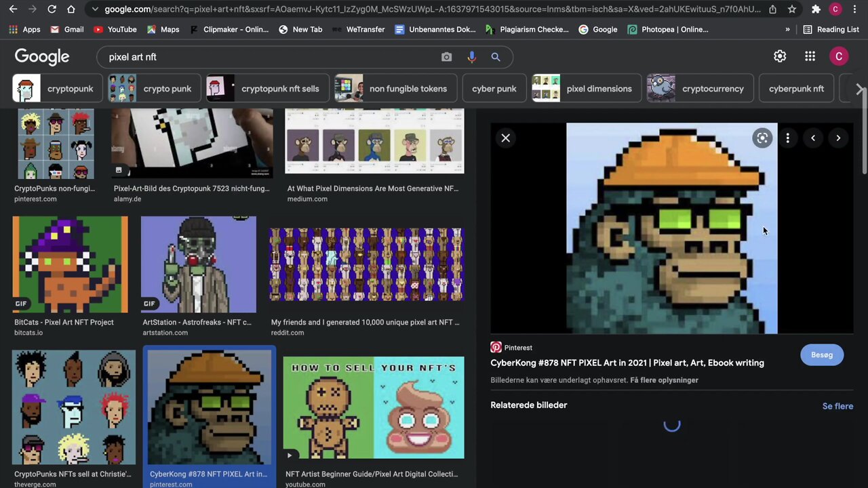The height and width of the screenshot is (488, 868).
Task: Click the Besøg button
Action: tap(822, 355)
